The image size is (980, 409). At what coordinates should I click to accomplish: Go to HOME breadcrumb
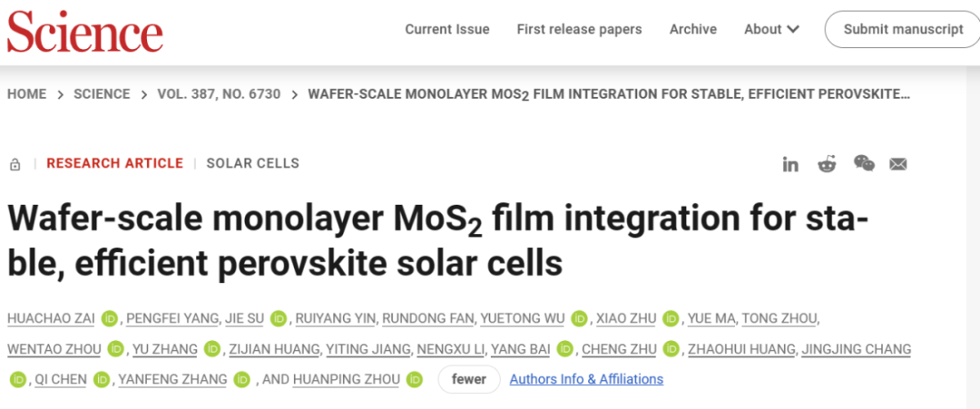(x=27, y=94)
